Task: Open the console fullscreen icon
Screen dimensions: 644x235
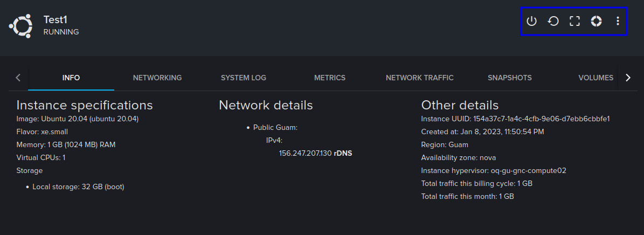Action: click(x=574, y=22)
